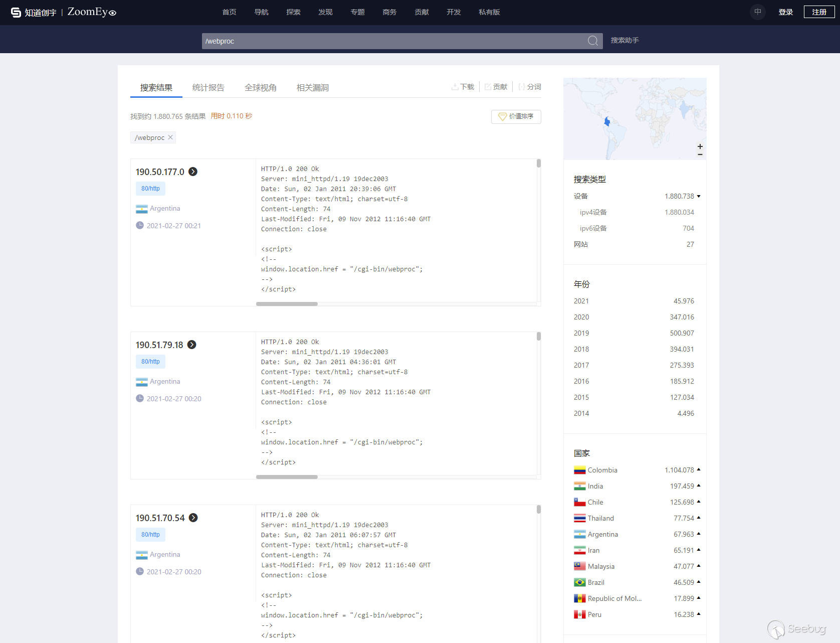Remove the /webproc filter tag

(170, 137)
